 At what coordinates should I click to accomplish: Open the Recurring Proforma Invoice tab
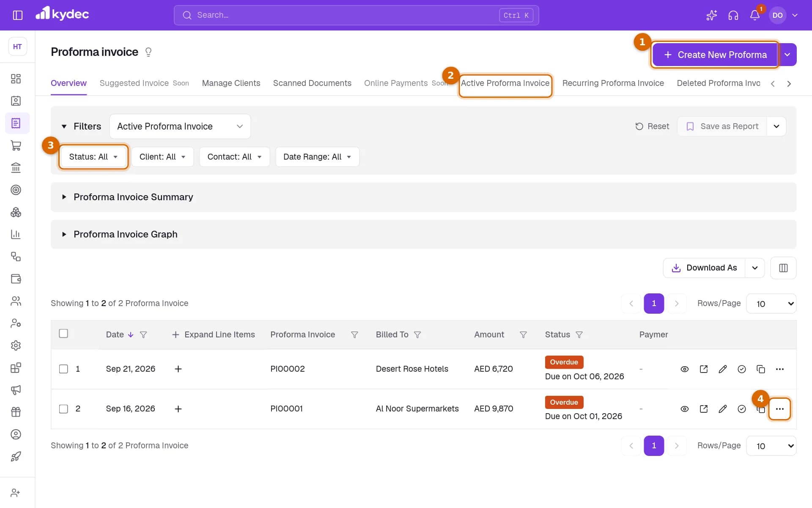[613, 83]
